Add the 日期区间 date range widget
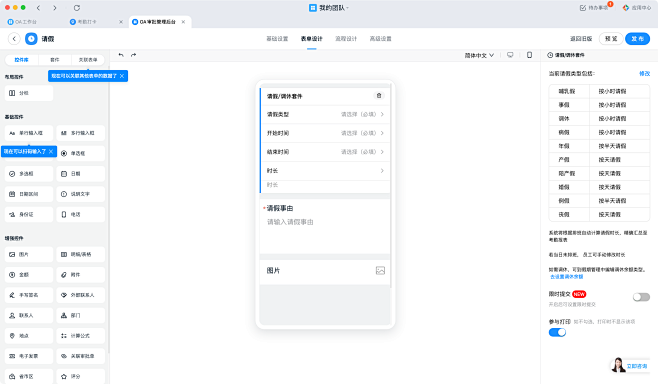 click(29, 194)
